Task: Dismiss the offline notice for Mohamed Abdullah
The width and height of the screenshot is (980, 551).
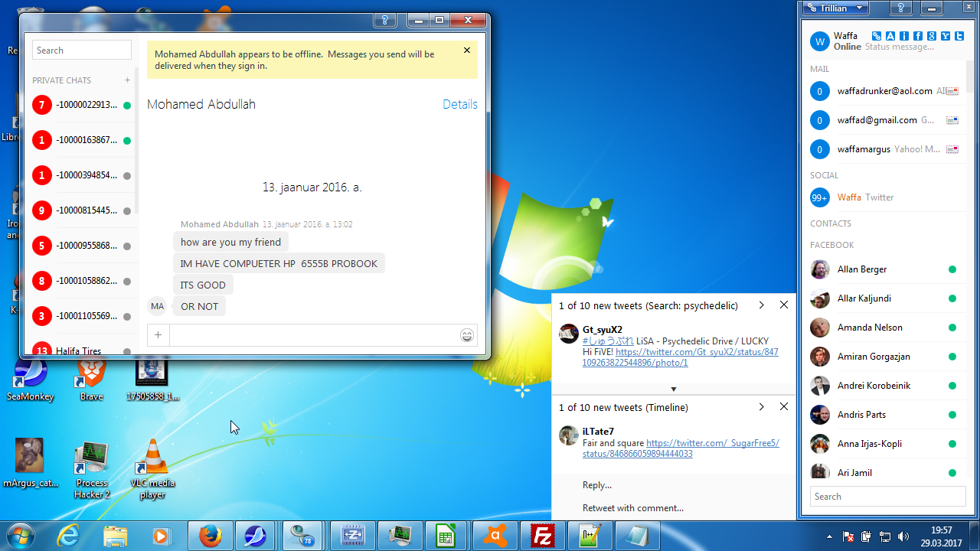Action: click(467, 51)
